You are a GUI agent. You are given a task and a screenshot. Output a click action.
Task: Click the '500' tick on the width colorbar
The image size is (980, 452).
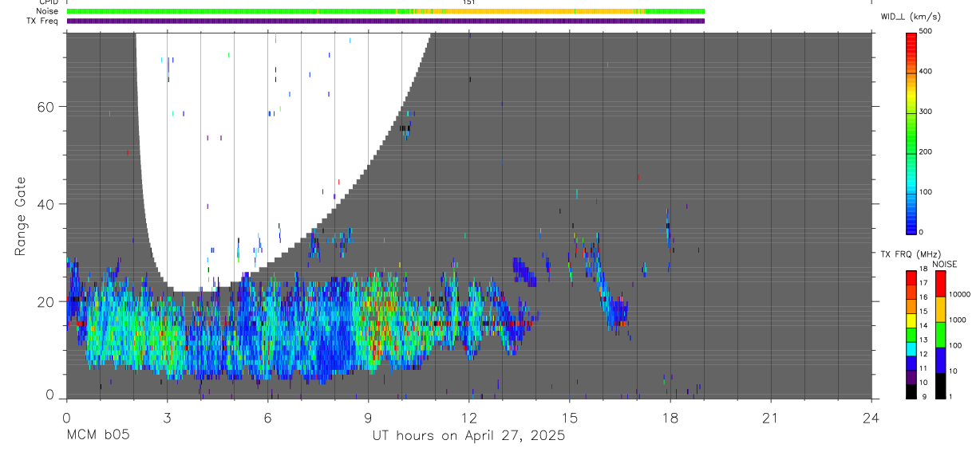pyautogui.click(x=926, y=31)
